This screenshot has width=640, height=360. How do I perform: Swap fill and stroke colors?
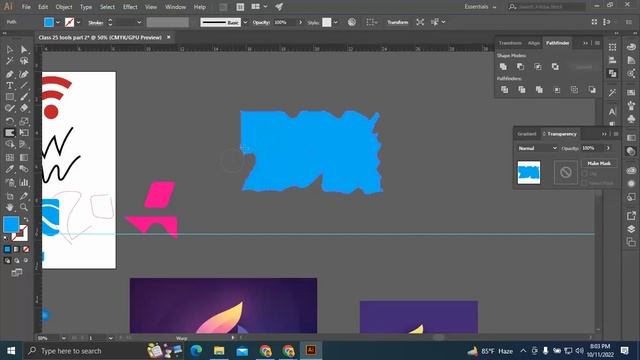pyautogui.click(x=25, y=219)
